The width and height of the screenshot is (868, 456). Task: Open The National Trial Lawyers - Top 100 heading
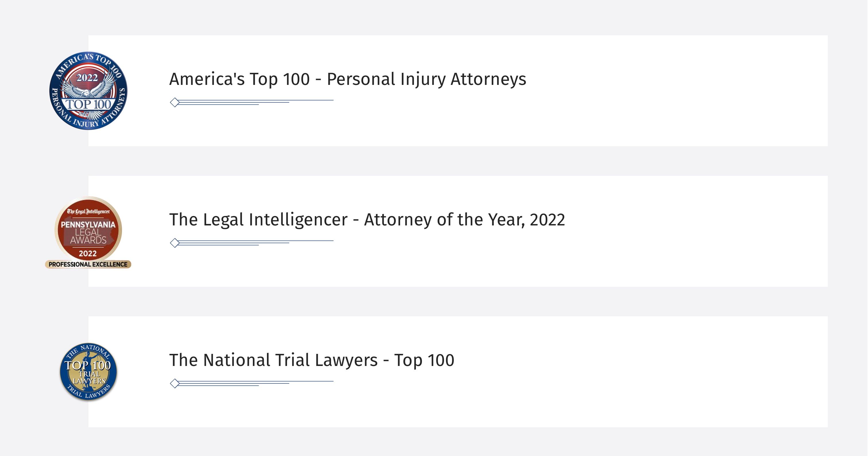point(312,360)
